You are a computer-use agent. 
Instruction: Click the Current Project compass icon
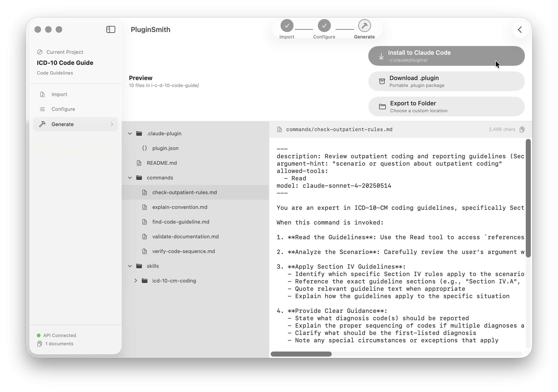tap(40, 52)
